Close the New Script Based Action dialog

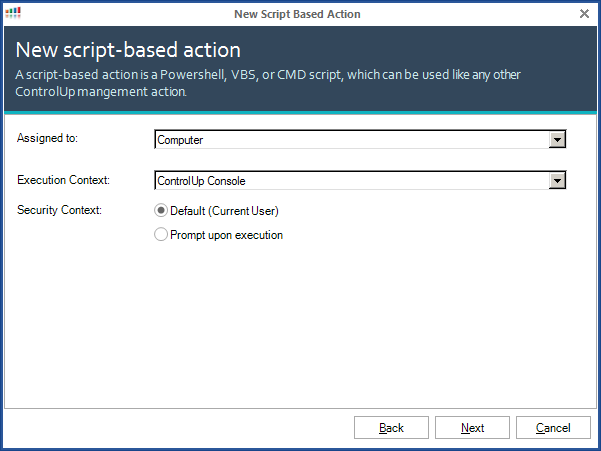584,14
